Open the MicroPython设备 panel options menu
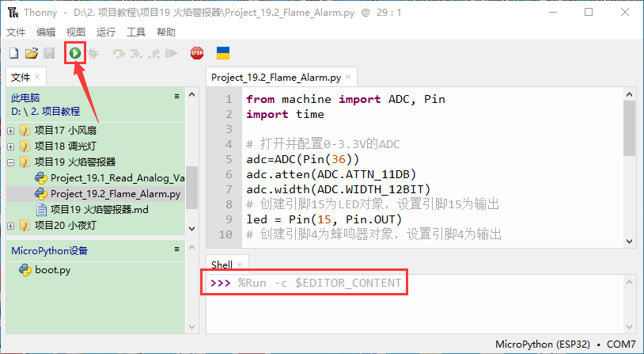 pyautogui.click(x=177, y=249)
